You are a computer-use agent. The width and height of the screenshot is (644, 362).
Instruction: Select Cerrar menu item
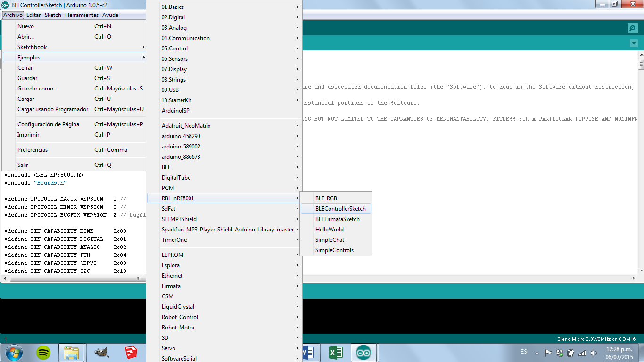pos(74,68)
